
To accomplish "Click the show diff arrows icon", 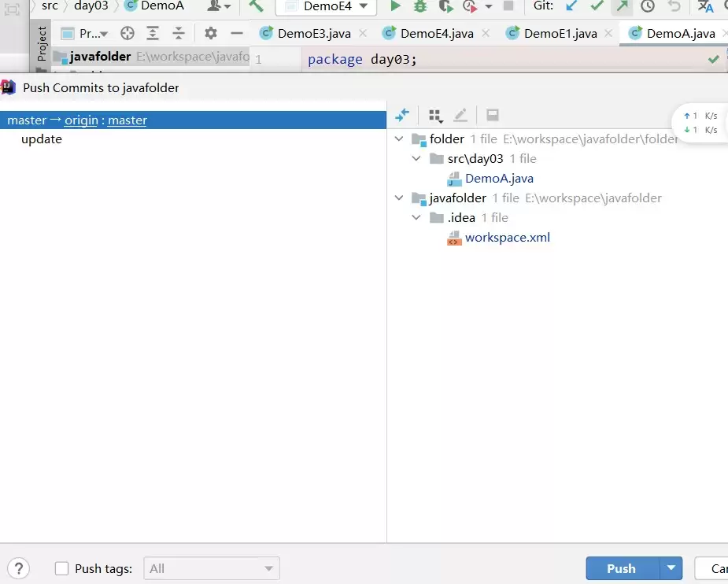I will [x=402, y=116].
